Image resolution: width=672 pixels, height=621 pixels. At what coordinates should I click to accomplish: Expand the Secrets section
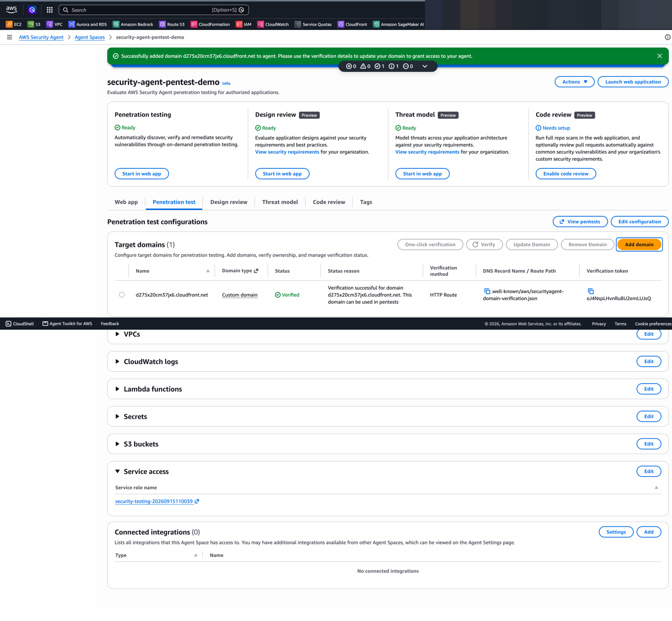click(117, 416)
